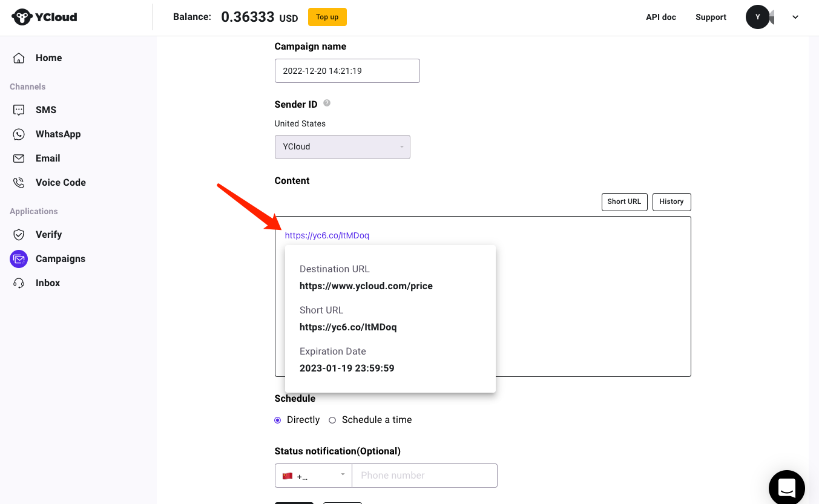Click the Campaigns purple envelope icon
Image resolution: width=819 pixels, height=504 pixels.
click(19, 259)
